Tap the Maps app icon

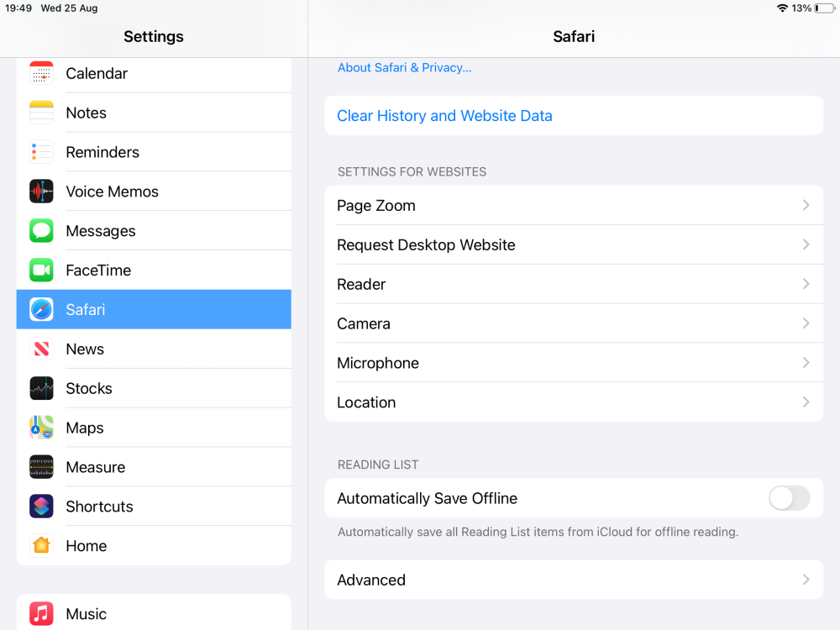[41, 428]
